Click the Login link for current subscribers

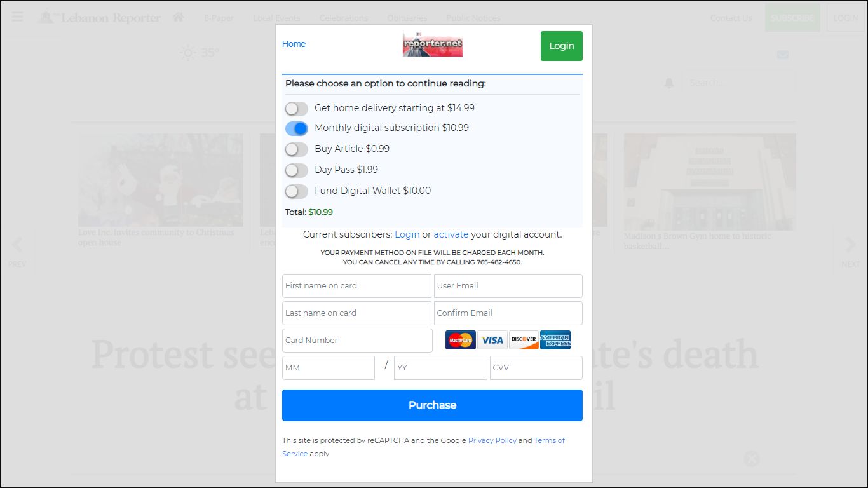tap(407, 234)
